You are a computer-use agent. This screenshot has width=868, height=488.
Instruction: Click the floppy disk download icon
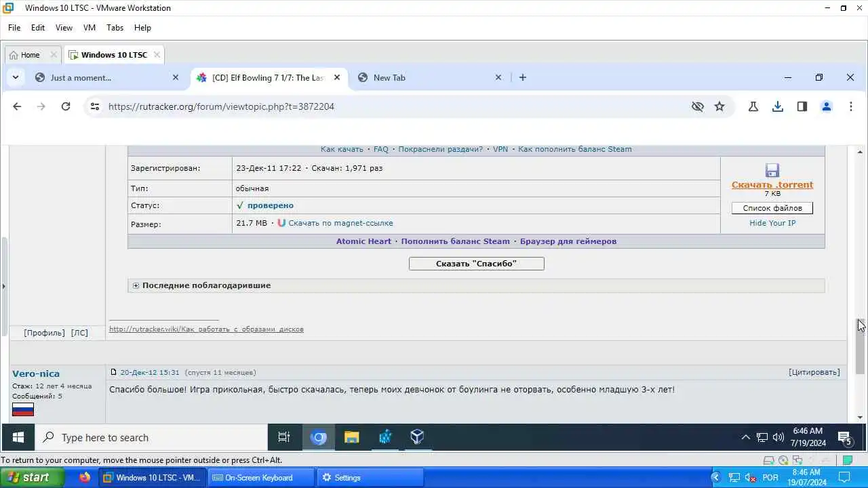click(772, 170)
